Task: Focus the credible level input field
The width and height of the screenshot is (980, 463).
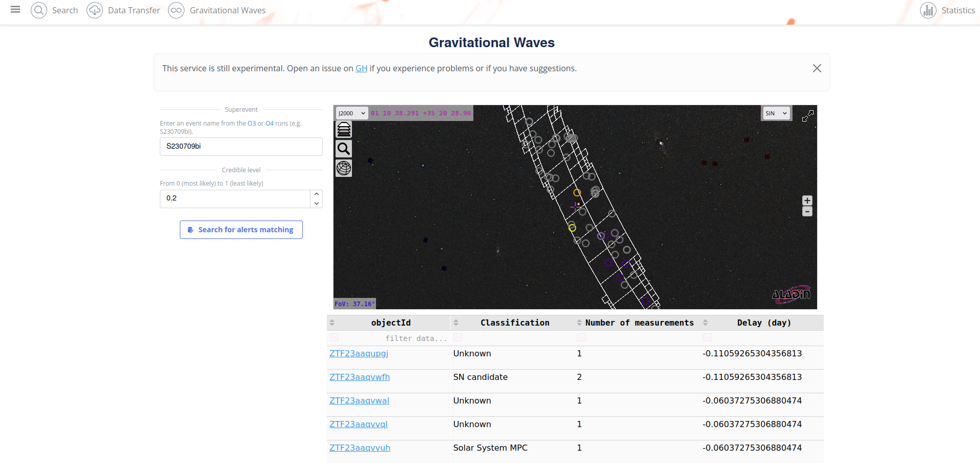Action: click(235, 198)
